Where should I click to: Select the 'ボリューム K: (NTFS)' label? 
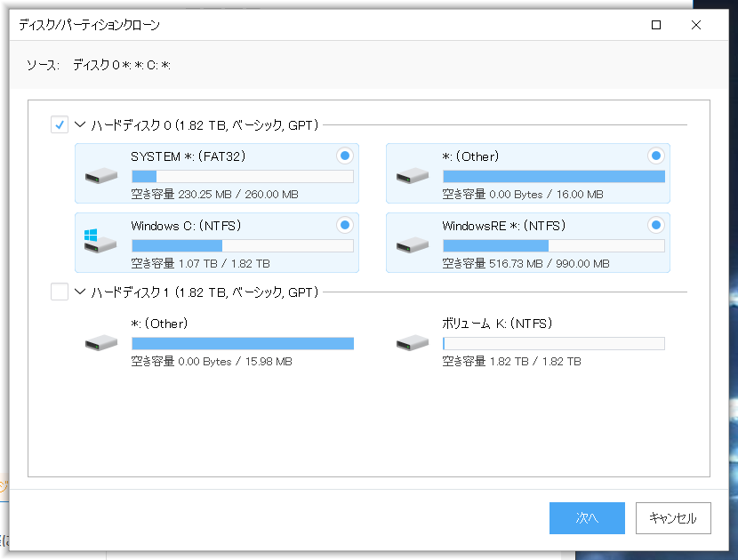[x=497, y=324]
